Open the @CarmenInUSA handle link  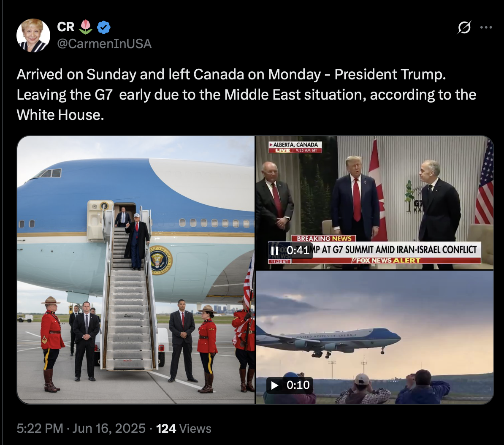(x=104, y=44)
